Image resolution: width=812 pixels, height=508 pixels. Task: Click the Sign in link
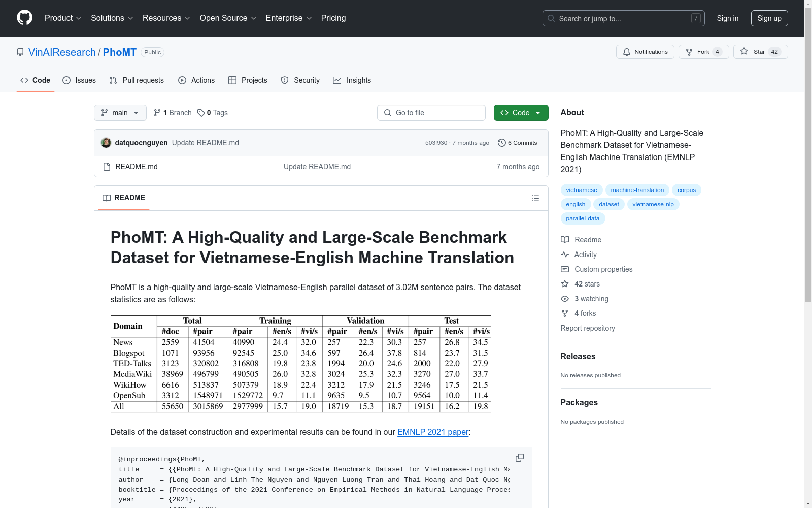click(728, 18)
